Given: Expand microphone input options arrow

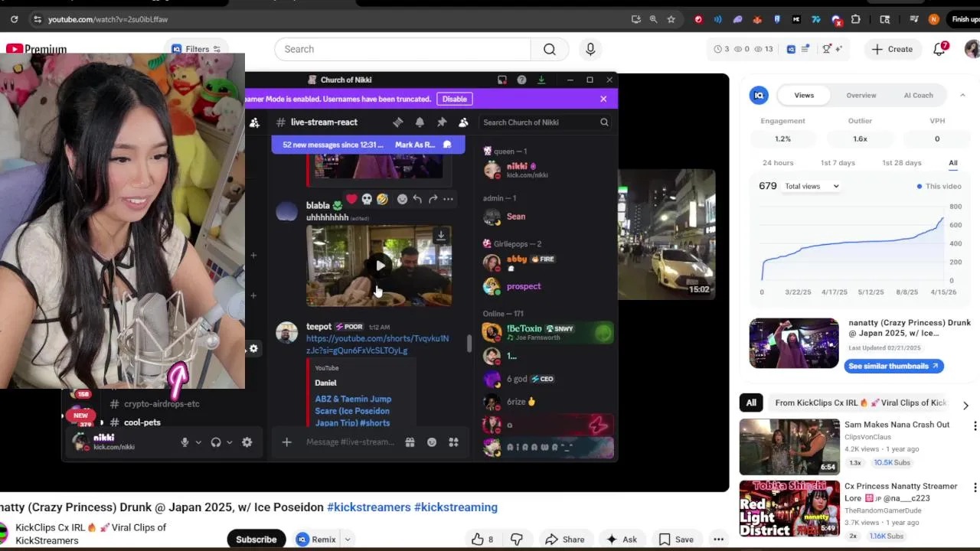Looking at the screenshot, I should [x=198, y=442].
